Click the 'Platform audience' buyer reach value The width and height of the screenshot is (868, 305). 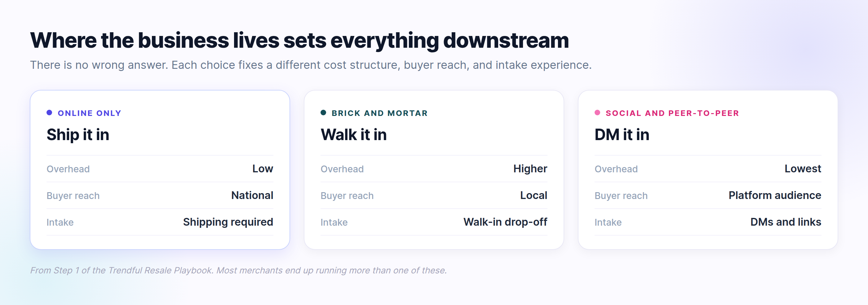tap(775, 195)
